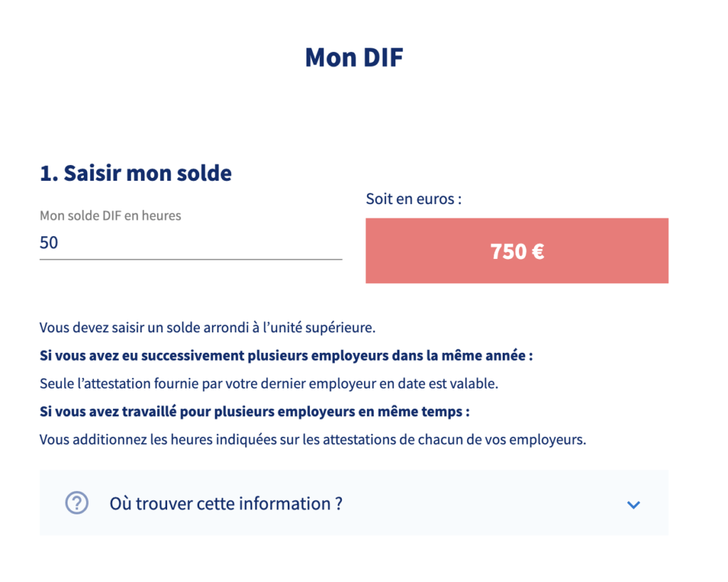Click the red 750 € result box
This screenshot has height=582, width=728.
pos(517,251)
